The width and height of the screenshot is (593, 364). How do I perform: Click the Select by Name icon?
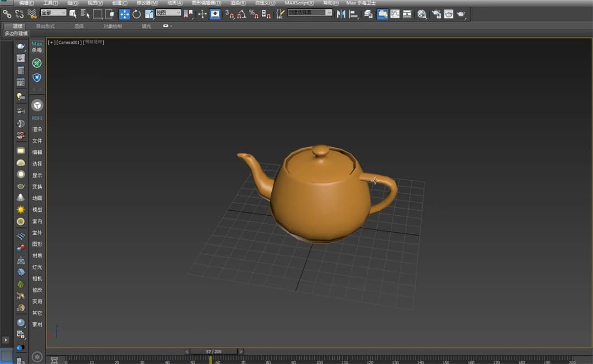[x=85, y=14]
